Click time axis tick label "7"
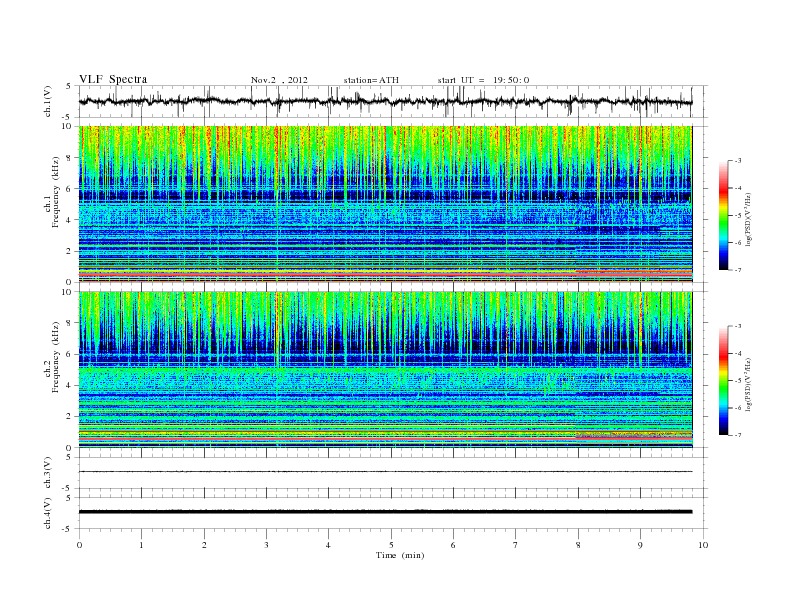The width and height of the screenshot is (792, 612). (x=516, y=545)
